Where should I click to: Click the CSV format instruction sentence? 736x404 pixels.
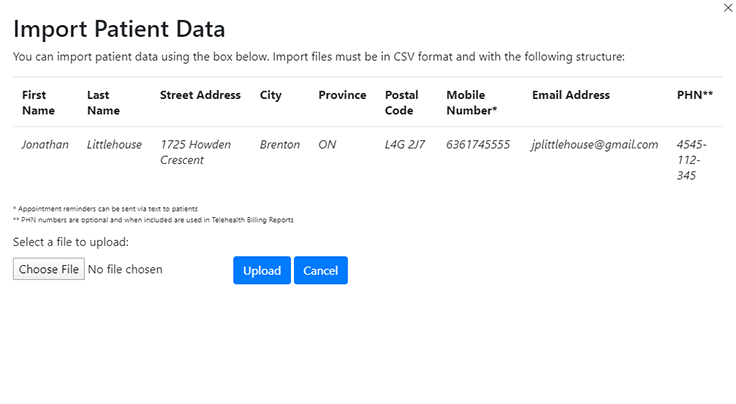319,57
